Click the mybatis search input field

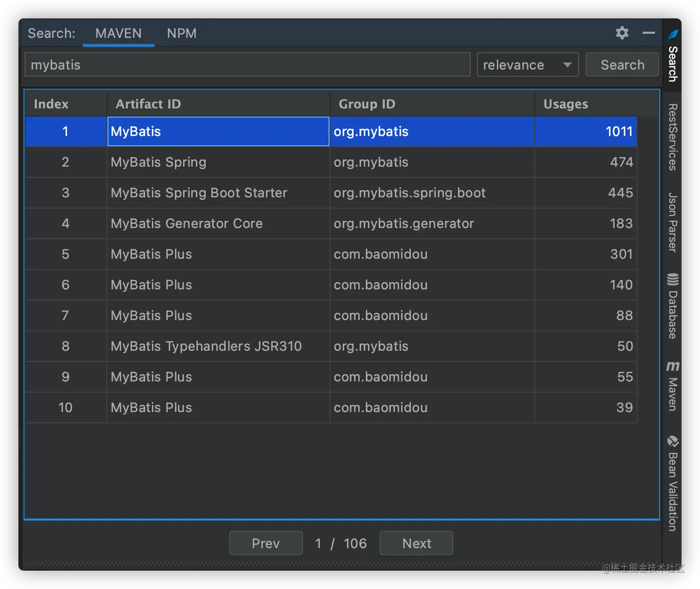[248, 65]
